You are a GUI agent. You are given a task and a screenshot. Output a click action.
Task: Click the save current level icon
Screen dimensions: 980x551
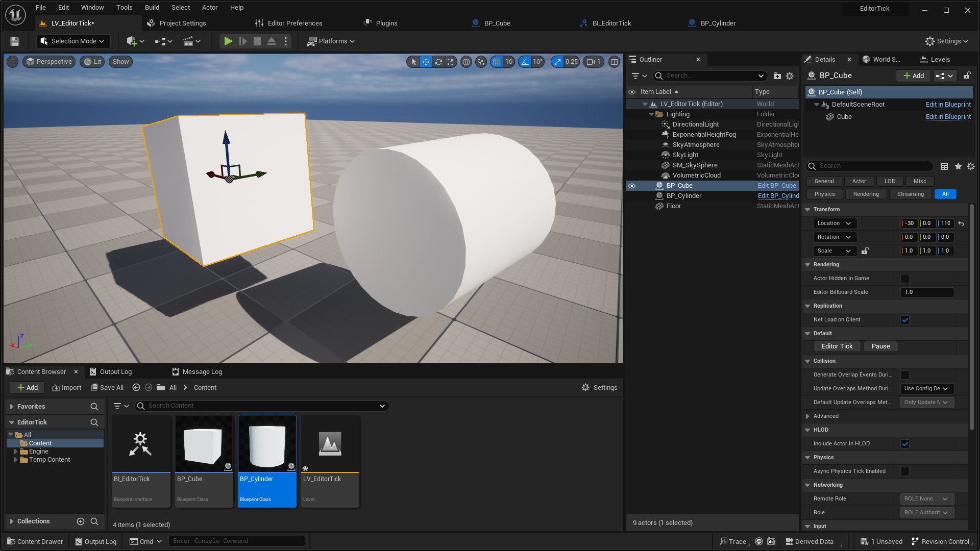(15, 41)
